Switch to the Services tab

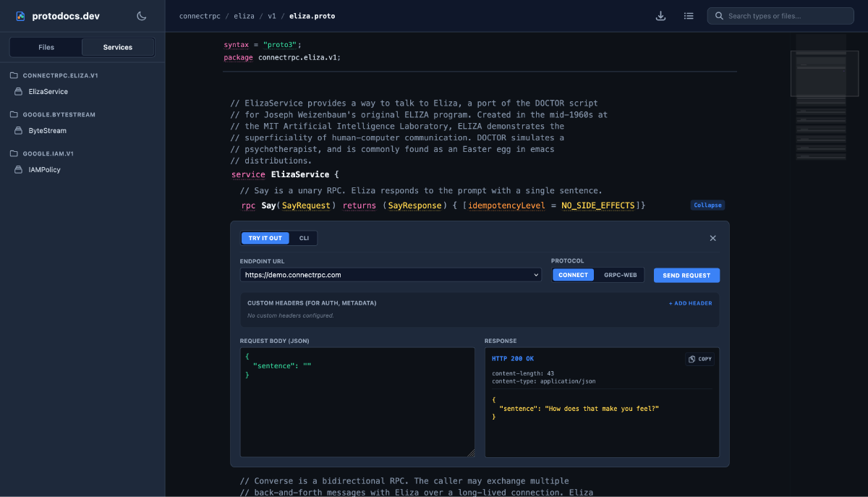(x=118, y=47)
